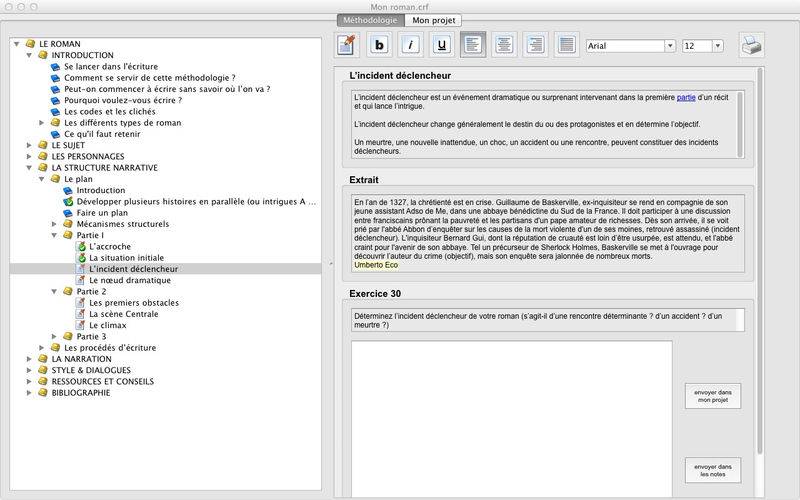Select Introduction under Le plan
The width and height of the screenshot is (800, 500).
pos(101,190)
